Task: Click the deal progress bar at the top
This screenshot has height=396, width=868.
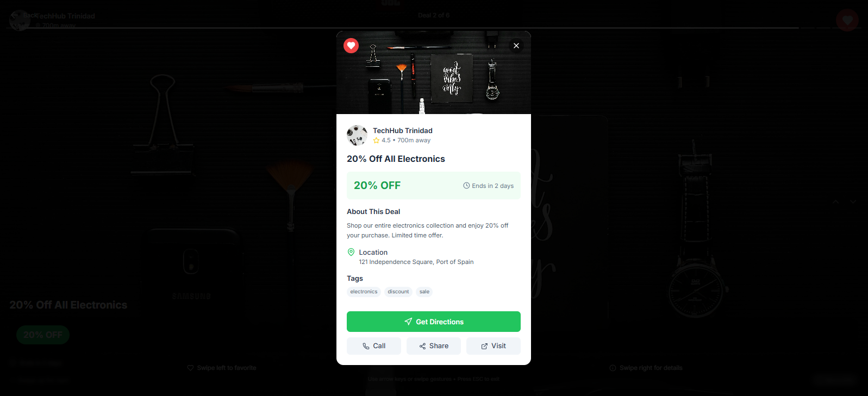Action: click(x=434, y=28)
